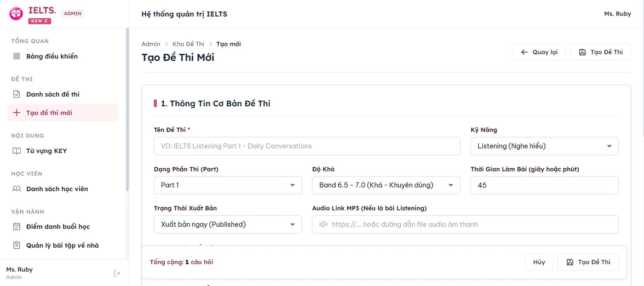Open Danh sách học viên in the sidebar
Image resolution: width=644 pixels, height=286 pixels.
[63, 189]
